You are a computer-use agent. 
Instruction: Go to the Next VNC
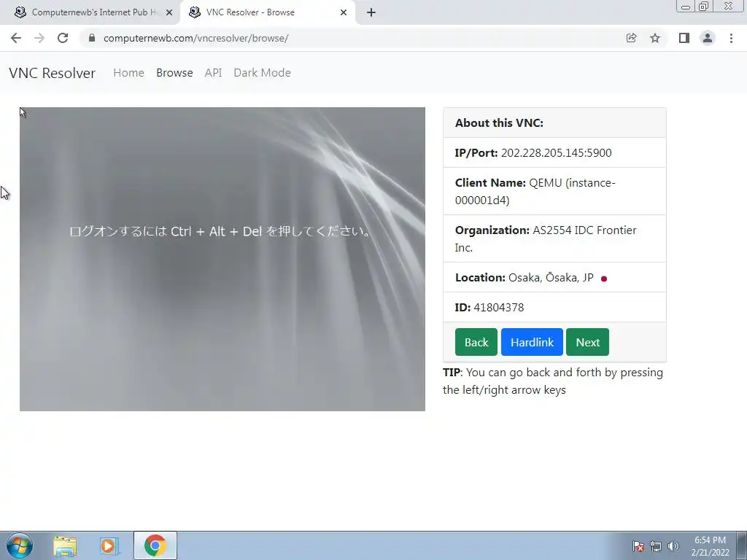click(587, 342)
